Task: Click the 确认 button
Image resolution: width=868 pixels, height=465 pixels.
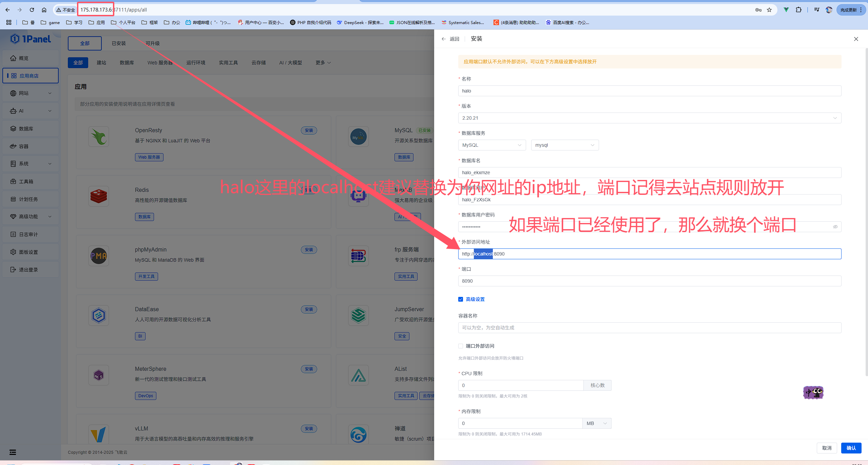Action: [x=851, y=448]
